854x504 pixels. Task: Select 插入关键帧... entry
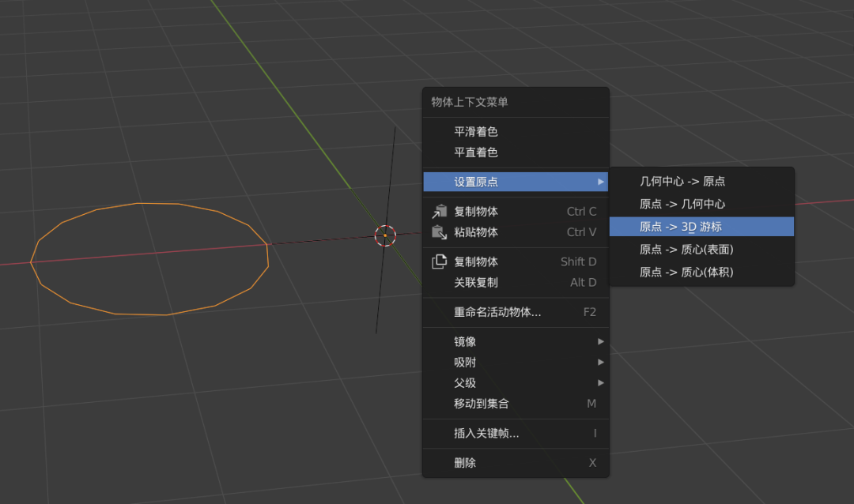[x=516, y=433]
